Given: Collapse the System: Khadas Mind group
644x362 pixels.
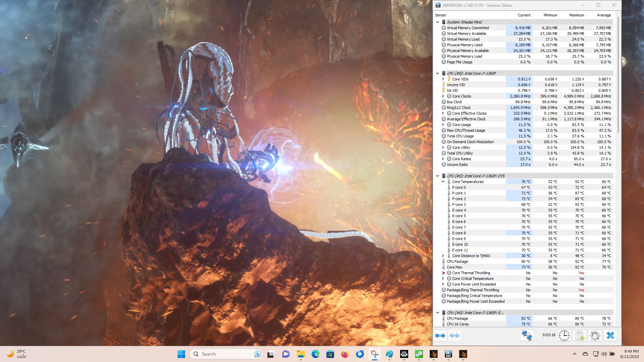Looking at the screenshot, I should pos(437,22).
